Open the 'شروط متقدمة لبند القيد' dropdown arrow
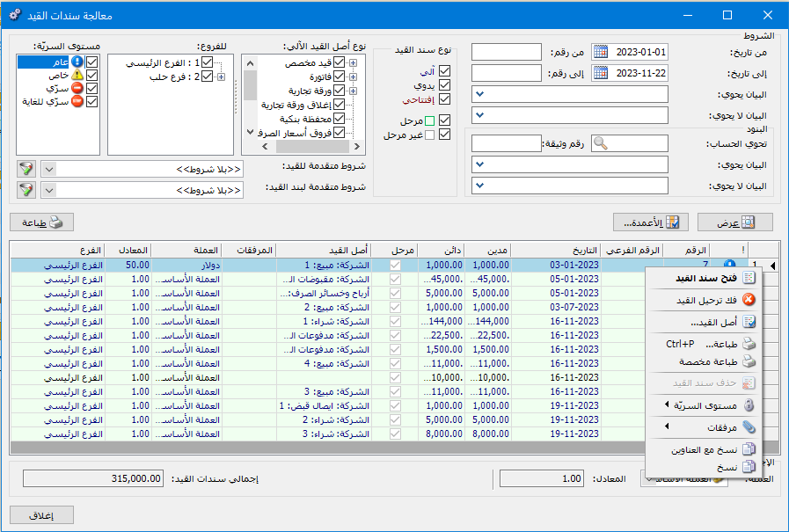789x532 pixels. click(x=48, y=191)
